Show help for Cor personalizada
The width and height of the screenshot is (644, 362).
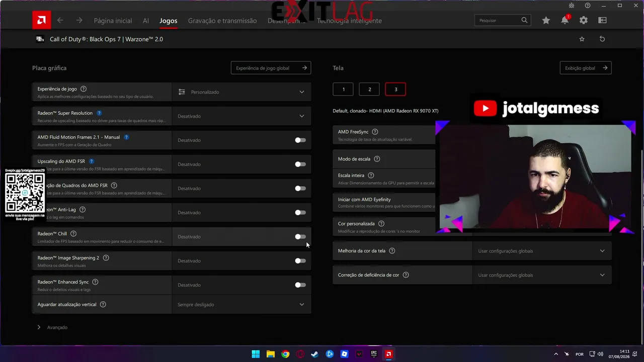381,224
